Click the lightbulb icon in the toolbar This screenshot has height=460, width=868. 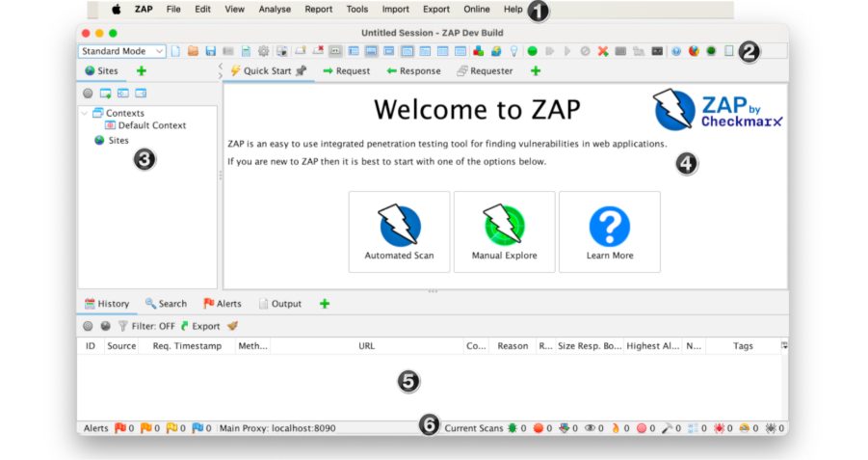[x=513, y=51]
